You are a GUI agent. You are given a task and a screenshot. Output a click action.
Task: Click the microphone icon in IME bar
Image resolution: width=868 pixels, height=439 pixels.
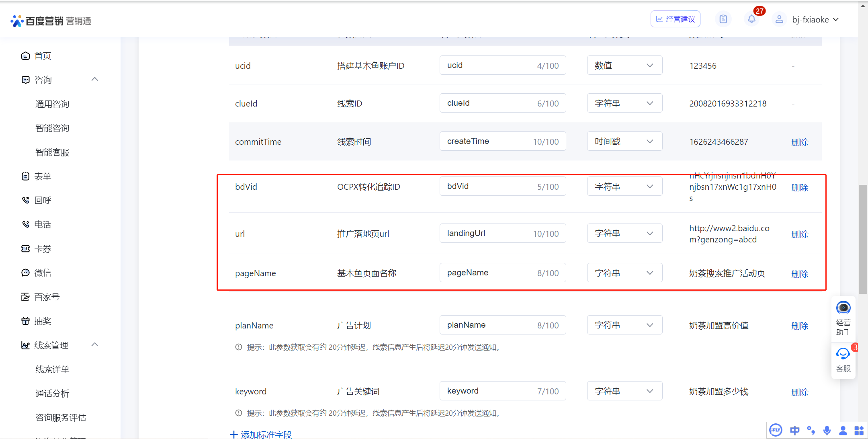(827, 430)
